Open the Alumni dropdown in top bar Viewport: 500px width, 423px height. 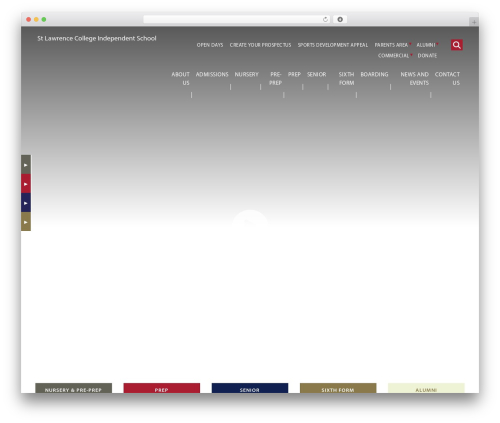pos(427,45)
